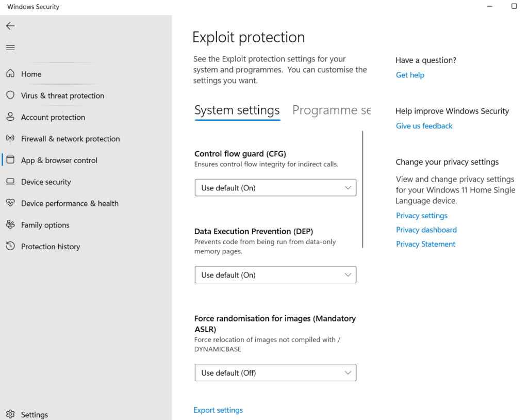Viewport: 528px width, 420px height.
Task: Switch to the Programme settings tab
Action: tap(331, 110)
